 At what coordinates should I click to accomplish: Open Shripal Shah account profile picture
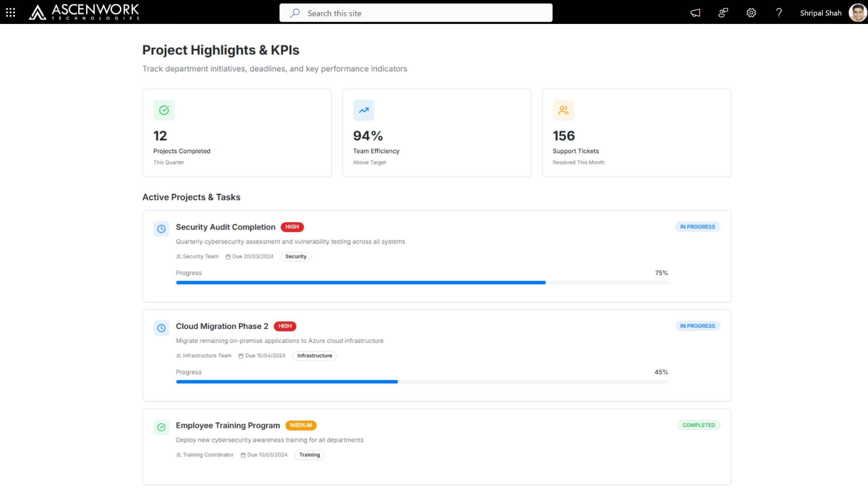pos(857,13)
